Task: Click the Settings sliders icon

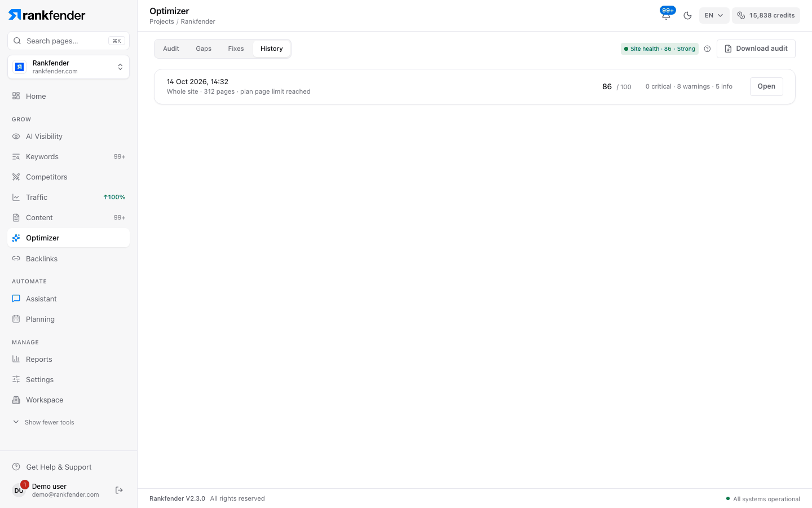Action: point(16,379)
